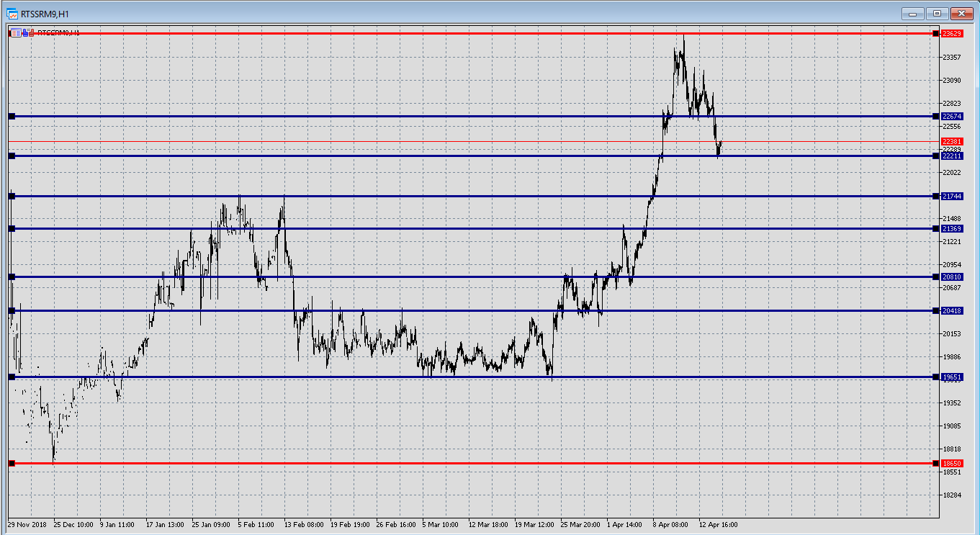Click the 22556 price scale value
The width and height of the screenshot is (980, 535).
pos(952,126)
